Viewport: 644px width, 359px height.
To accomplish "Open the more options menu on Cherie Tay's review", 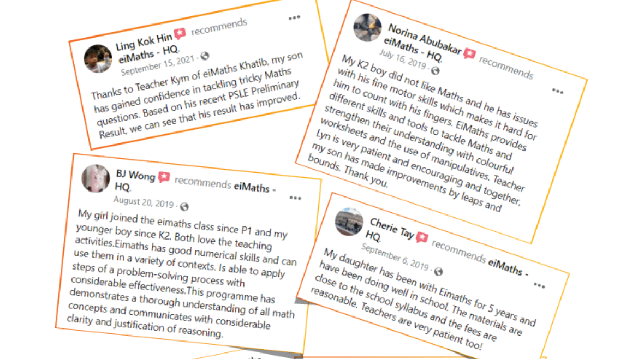I will (x=539, y=285).
